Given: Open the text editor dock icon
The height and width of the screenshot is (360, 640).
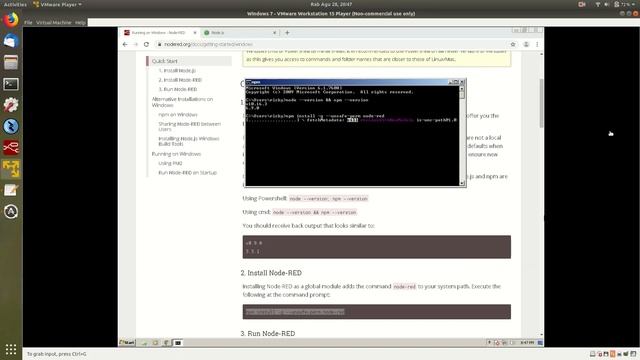Looking at the screenshot, I should [x=11, y=190].
